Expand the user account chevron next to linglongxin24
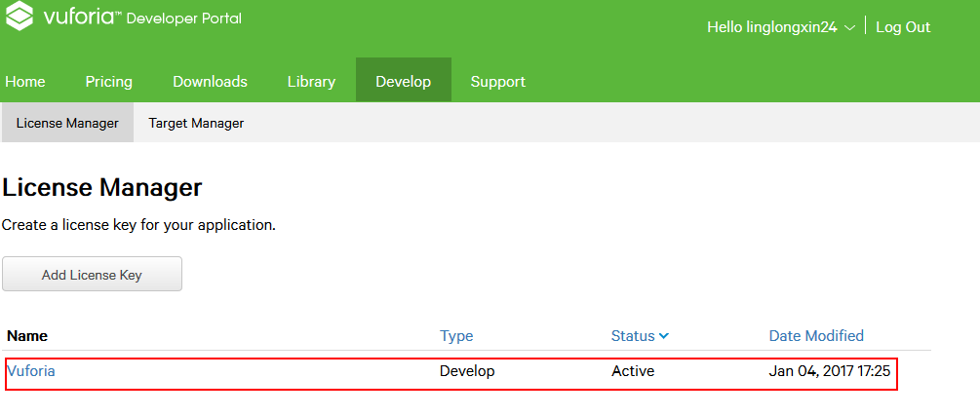 [x=848, y=27]
